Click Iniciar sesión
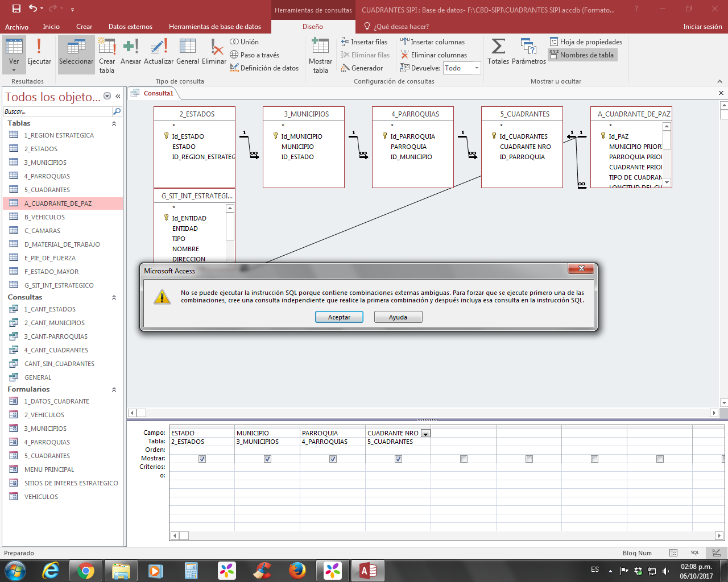The image size is (728, 582). click(x=702, y=27)
